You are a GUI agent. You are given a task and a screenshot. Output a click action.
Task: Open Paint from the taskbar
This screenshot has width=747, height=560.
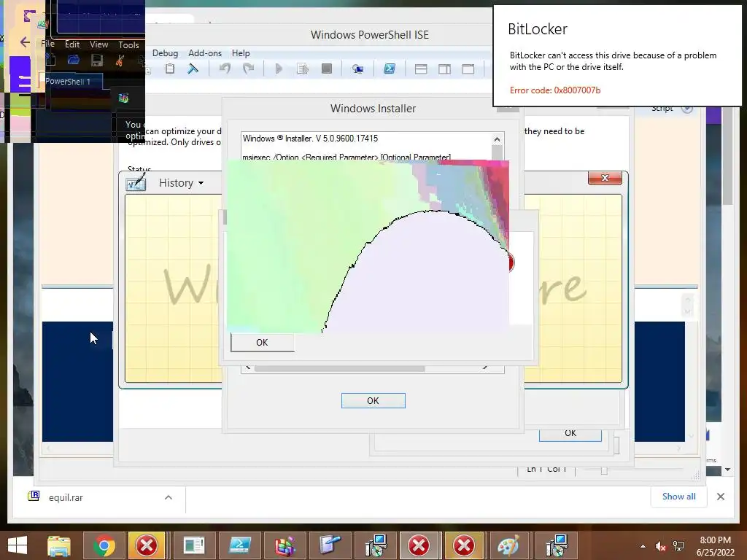tap(508, 545)
